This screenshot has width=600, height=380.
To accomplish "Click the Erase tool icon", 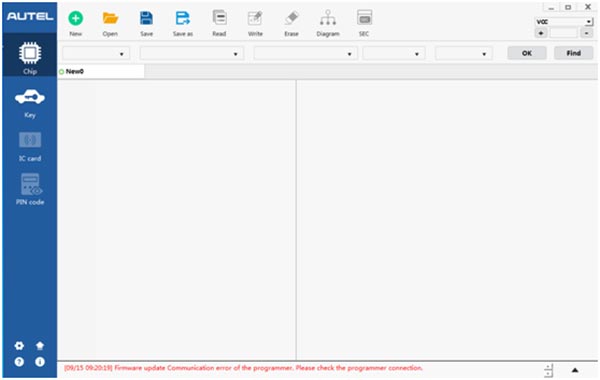I will 291,18.
